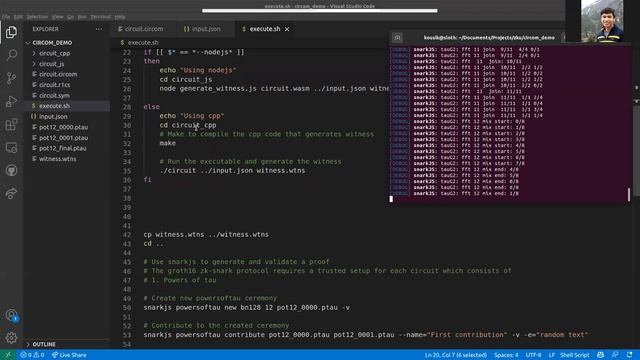Click the terminal window scrollbar thumb
Viewport: 640px width, 360px height.
click(629, 194)
